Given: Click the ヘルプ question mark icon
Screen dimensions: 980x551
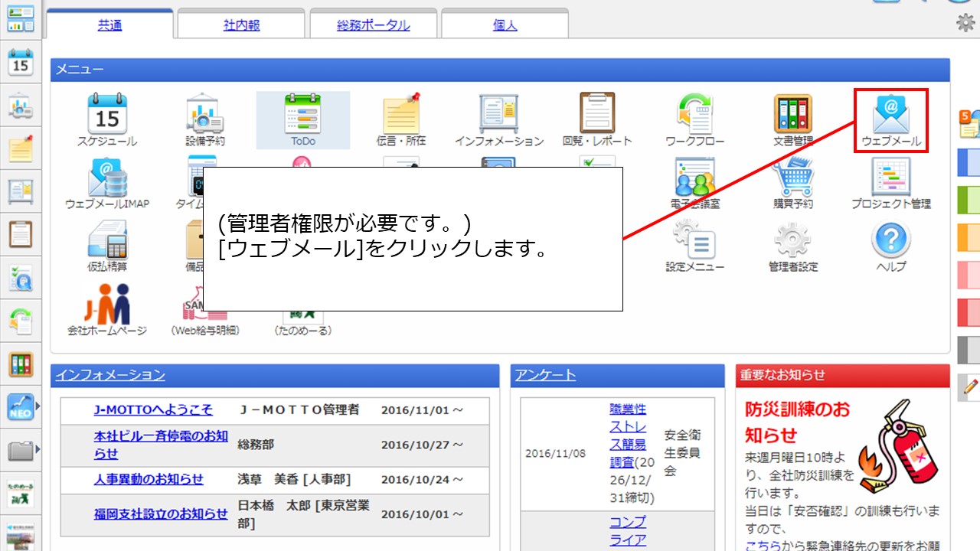Looking at the screenshot, I should point(890,245).
